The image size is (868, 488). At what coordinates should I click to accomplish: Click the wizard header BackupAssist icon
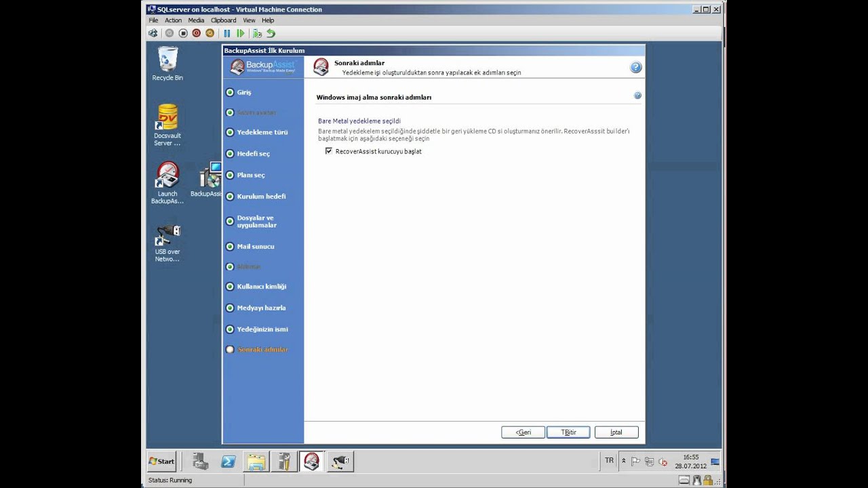point(321,66)
